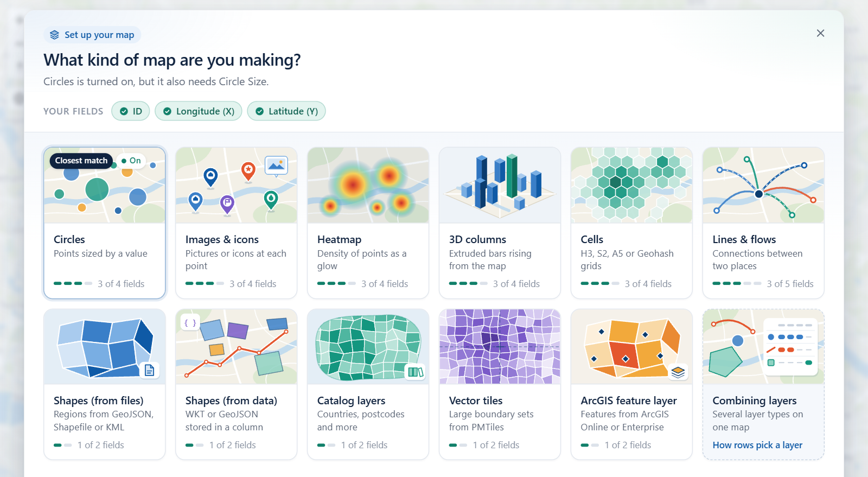
Task: Click the Circles card title
Action: coord(69,239)
